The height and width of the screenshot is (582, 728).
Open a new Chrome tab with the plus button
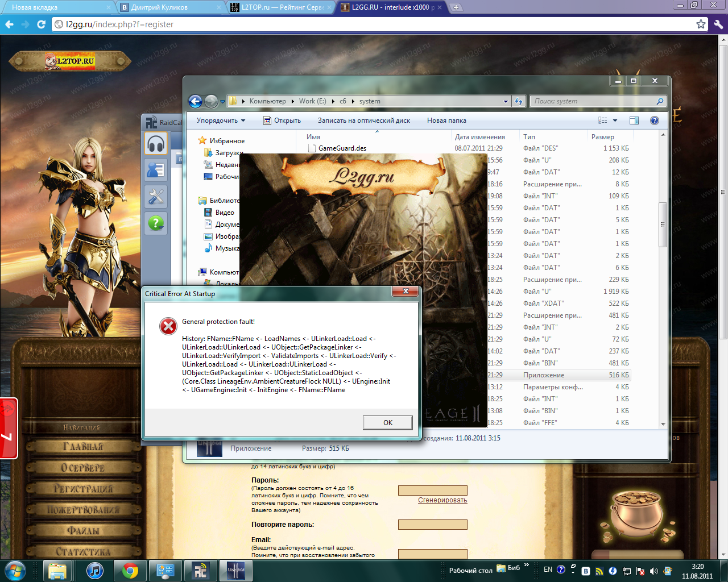tap(456, 7)
